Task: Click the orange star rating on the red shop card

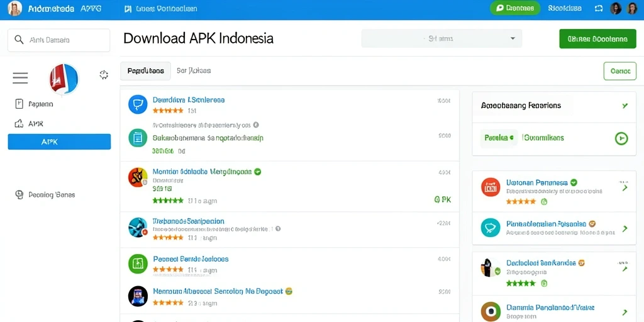Action: point(521,201)
